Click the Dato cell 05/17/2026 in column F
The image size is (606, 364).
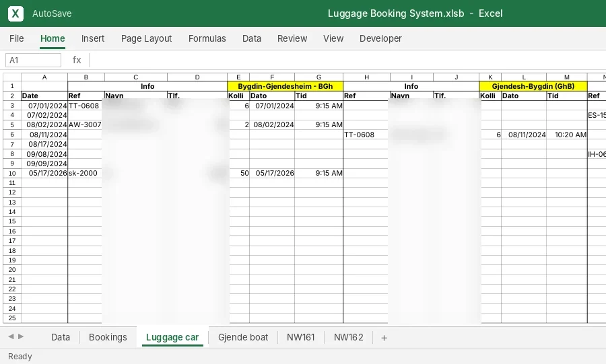(x=272, y=174)
